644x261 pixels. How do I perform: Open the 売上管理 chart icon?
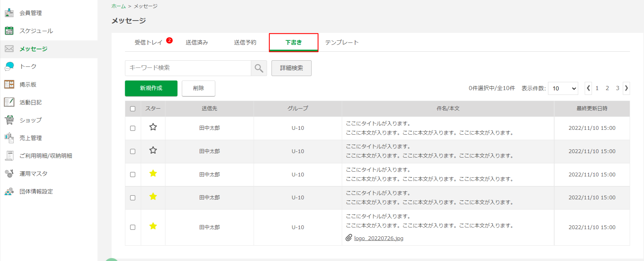point(9,138)
